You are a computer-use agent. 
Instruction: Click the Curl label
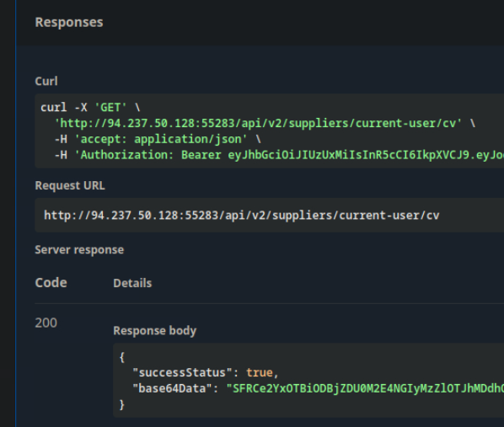46,82
